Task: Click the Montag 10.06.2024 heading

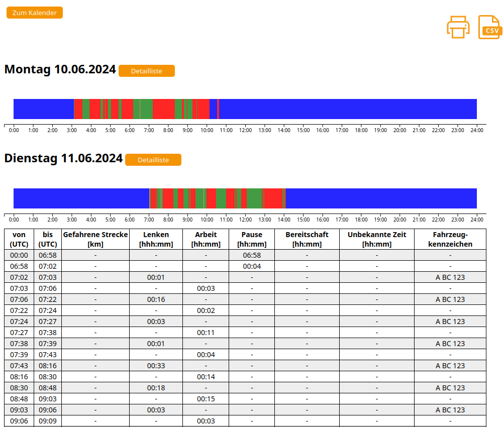Action: click(x=60, y=69)
